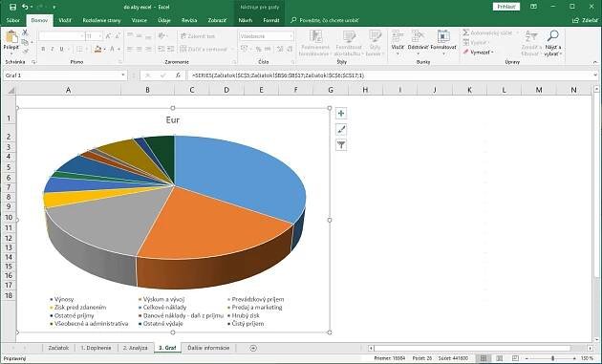Click the Čistý príjem legend entry

[x=246, y=324]
